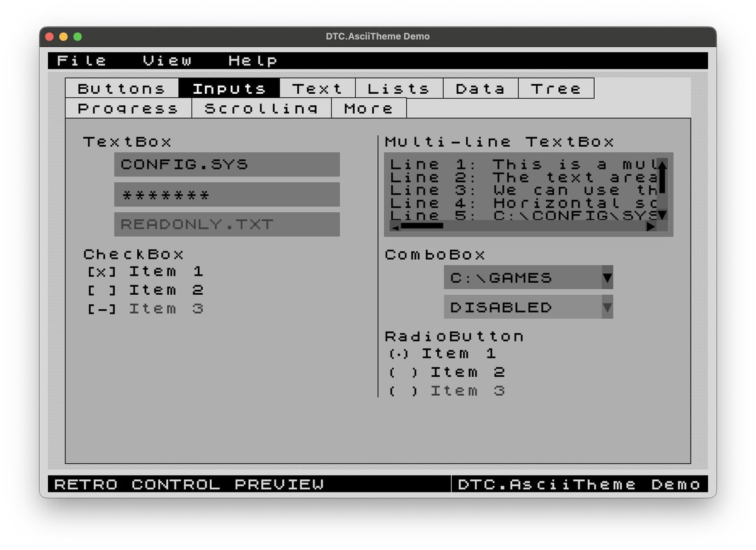Focus the masked password text box

point(227,195)
